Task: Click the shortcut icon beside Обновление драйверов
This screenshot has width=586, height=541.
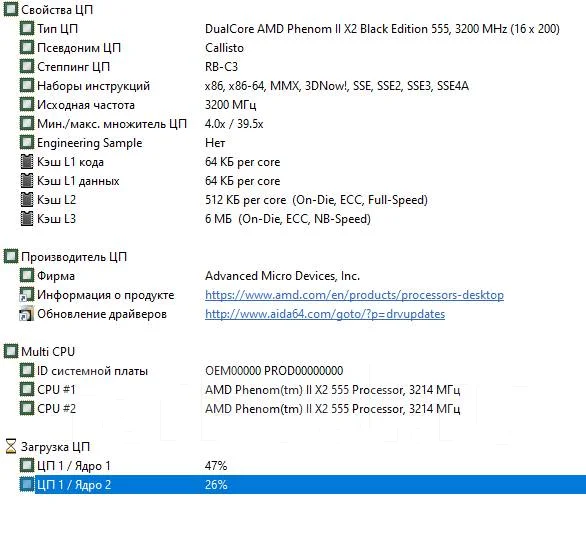Action: click(x=27, y=314)
